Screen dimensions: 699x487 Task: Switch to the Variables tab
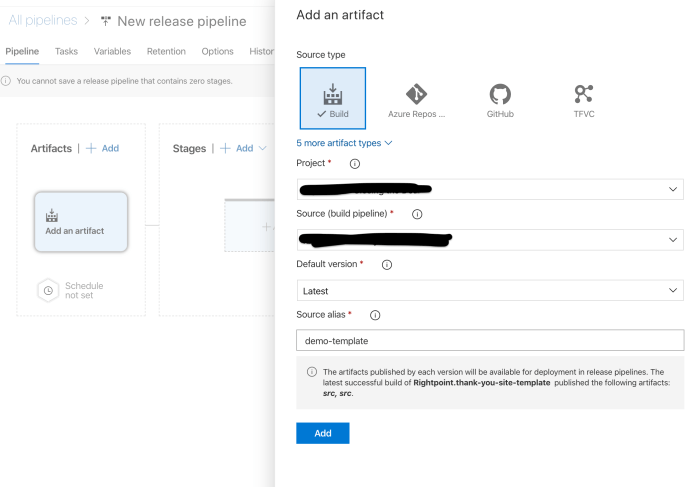112,52
